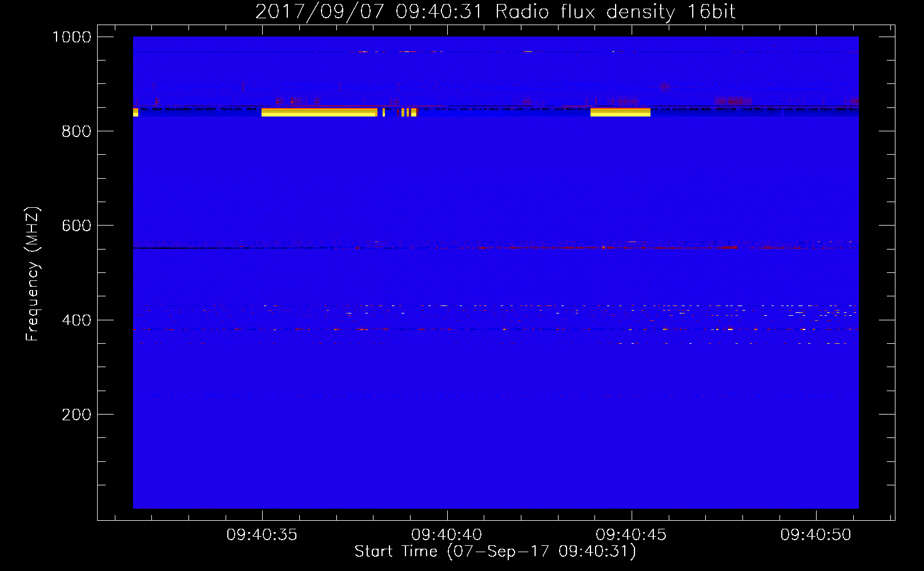Image resolution: width=924 pixels, height=571 pixels.
Task: Select the '1000' frequency axis label
Action: click(71, 37)
